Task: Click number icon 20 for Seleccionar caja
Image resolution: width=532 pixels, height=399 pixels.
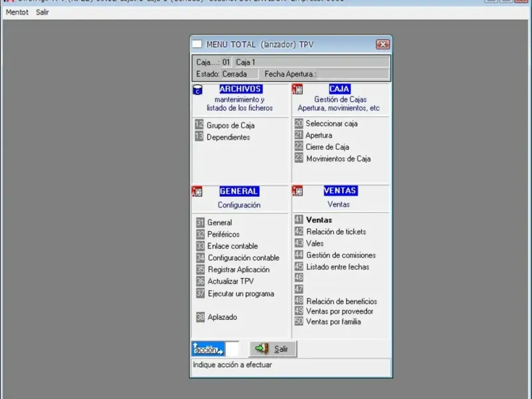Action: (299, 123)
